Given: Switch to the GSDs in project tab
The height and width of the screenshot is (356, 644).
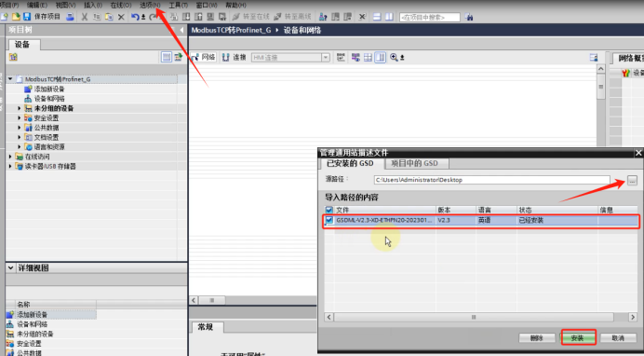Looking at the screenshot, I should pos(414,163).
